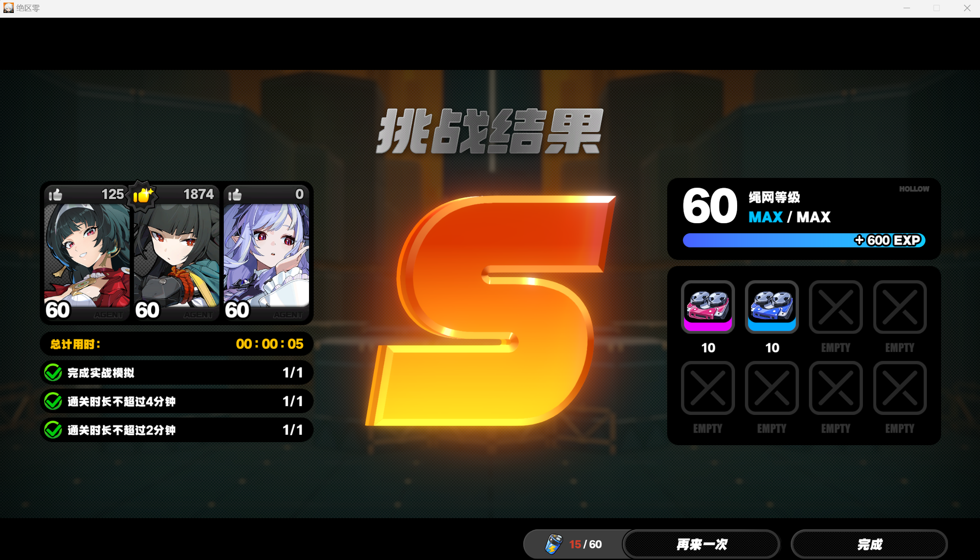Minimize the game window

pyautogui.click(x=907, y=8)
